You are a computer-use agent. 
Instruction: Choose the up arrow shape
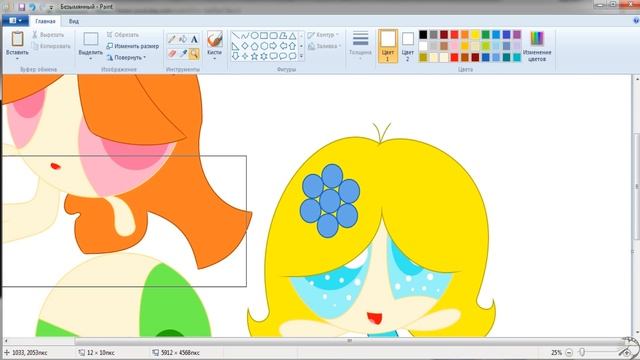point(292,46)
